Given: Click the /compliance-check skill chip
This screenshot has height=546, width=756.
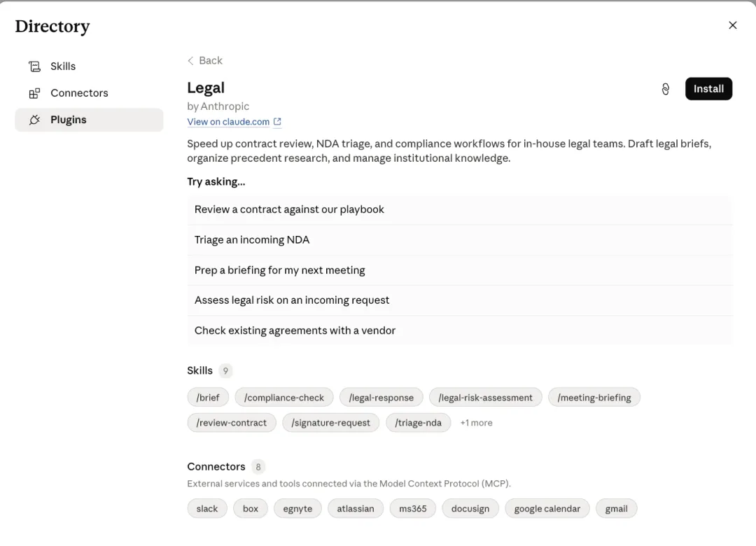Looking at the screenshot, I should point(284,398).
